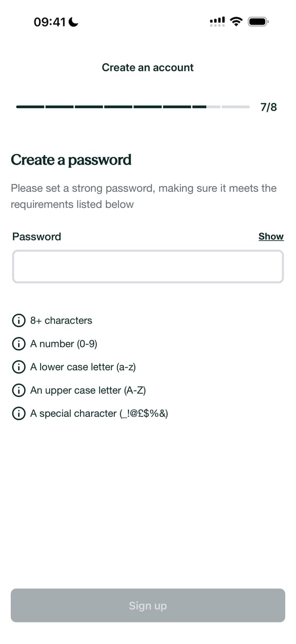Viewport: 296px width, 644px height.
Task: Click info icon beside upper case letter
Action: (x=18, y=390)
